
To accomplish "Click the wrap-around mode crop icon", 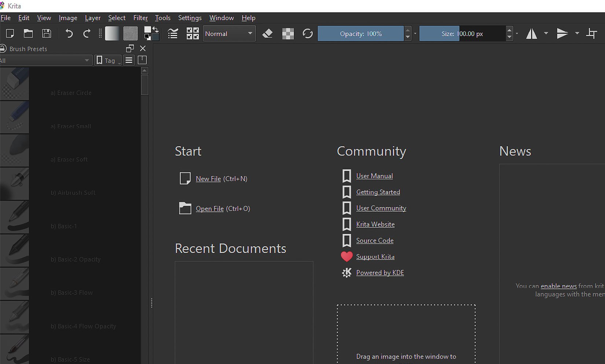I will point(592,33).
